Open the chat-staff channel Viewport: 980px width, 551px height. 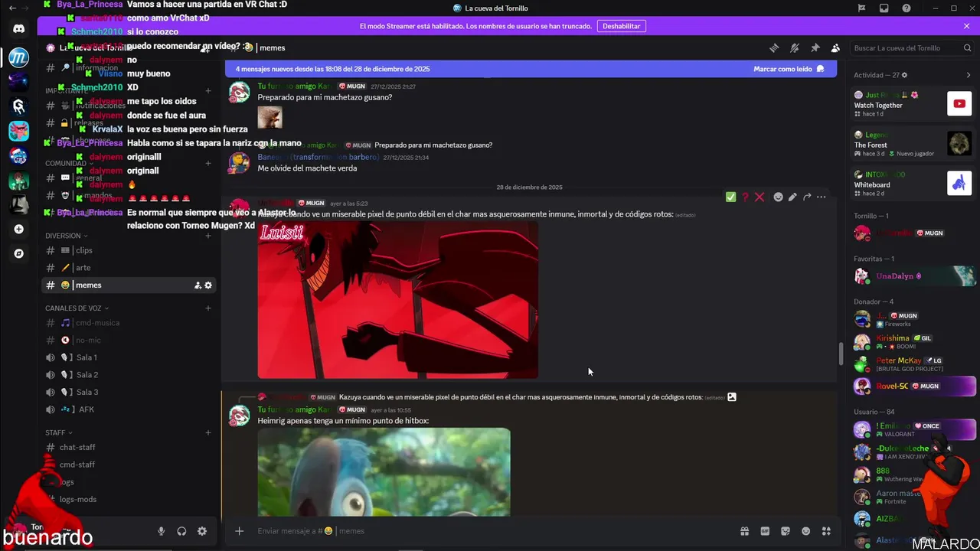tap(129, 448)
